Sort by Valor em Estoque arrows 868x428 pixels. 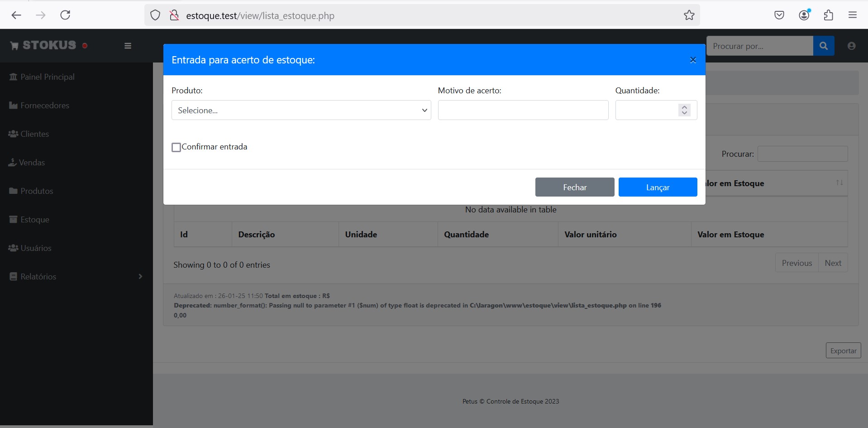[x=839, y=183]
